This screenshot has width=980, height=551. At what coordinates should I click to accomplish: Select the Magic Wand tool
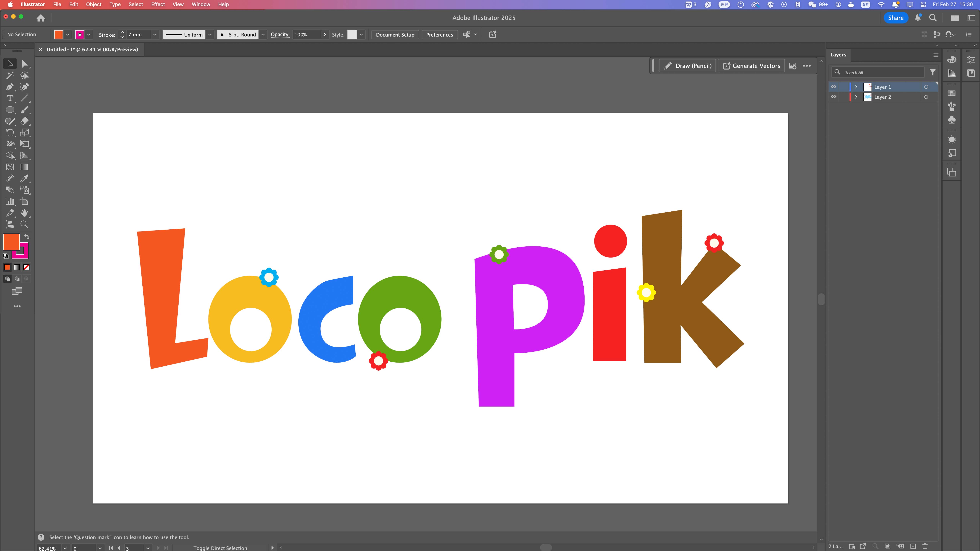(10, 75)
